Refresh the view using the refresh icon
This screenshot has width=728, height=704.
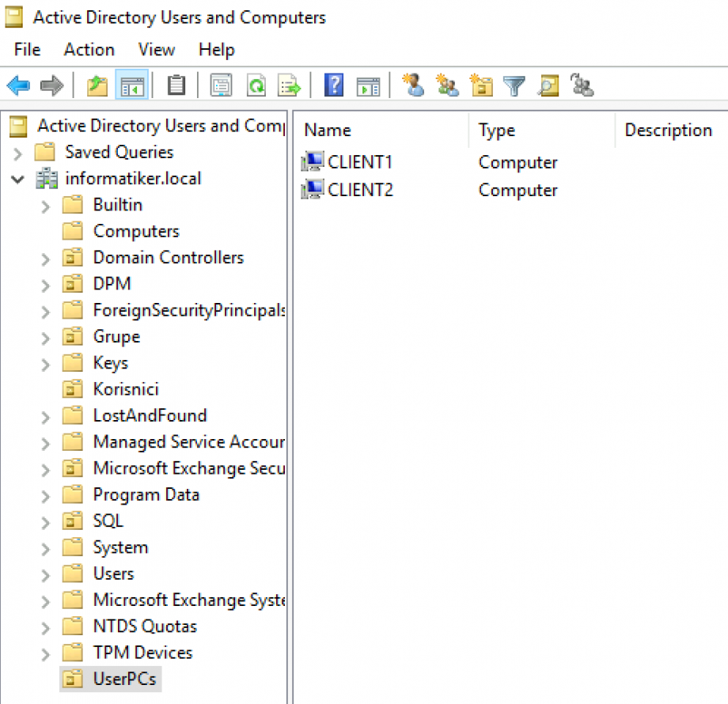255,85
